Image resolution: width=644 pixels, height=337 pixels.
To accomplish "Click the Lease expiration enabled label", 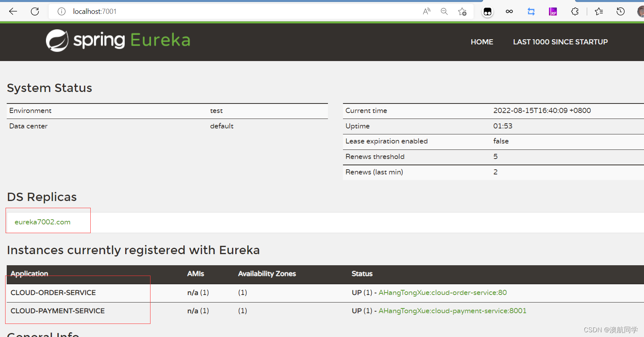I will click(x=387, y=141).
